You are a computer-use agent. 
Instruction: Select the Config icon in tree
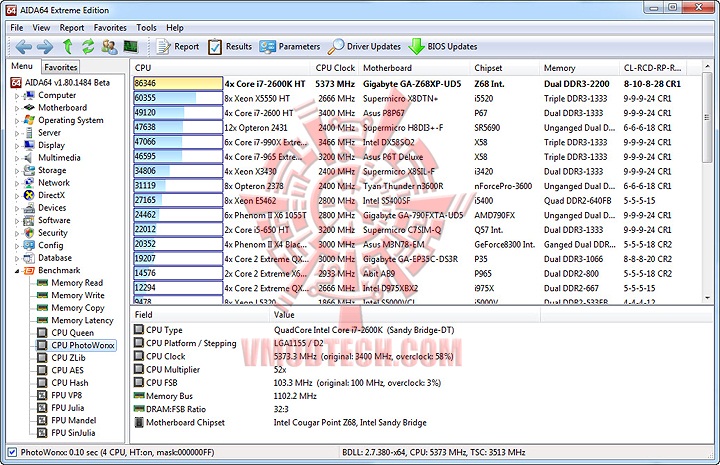pyautogui.click(x=29, y=245)
